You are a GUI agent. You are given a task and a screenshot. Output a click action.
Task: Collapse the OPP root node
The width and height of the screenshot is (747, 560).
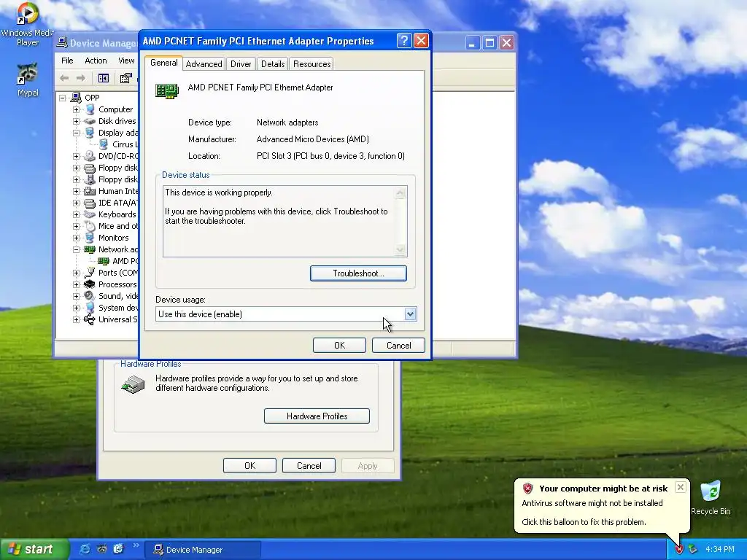tap(62, 98)
